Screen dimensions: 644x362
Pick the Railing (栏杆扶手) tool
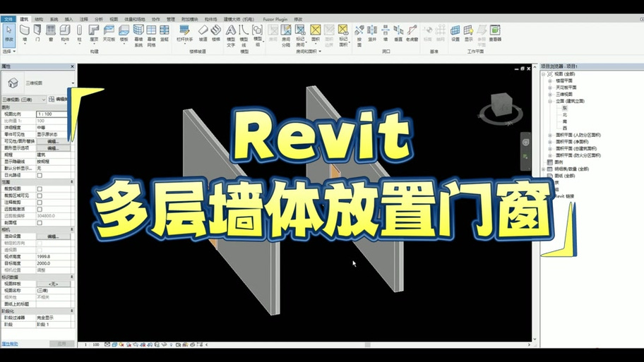pos(184,33)
